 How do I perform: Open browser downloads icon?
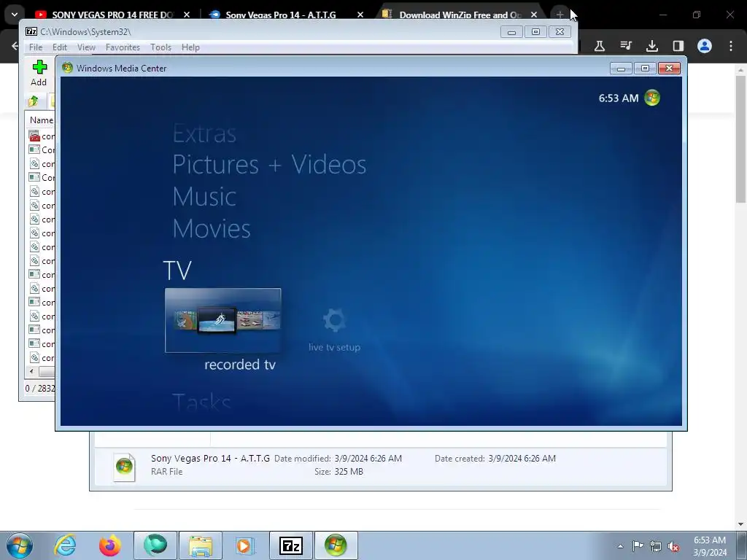point(651,46)
